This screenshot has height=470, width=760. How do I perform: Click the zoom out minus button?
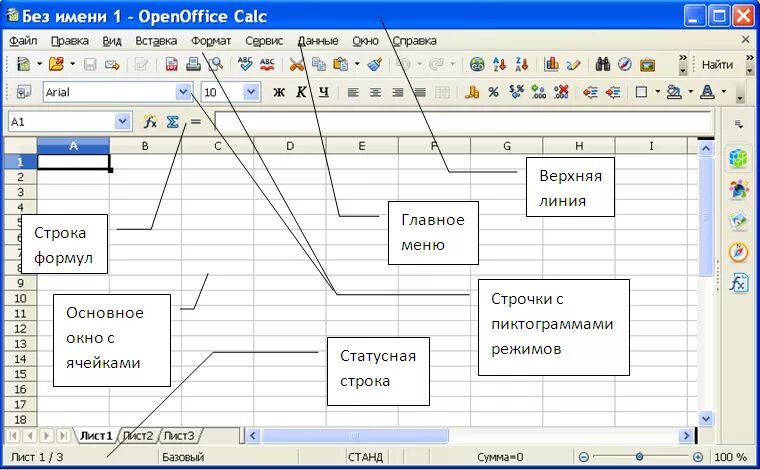(x=584, y=456)
